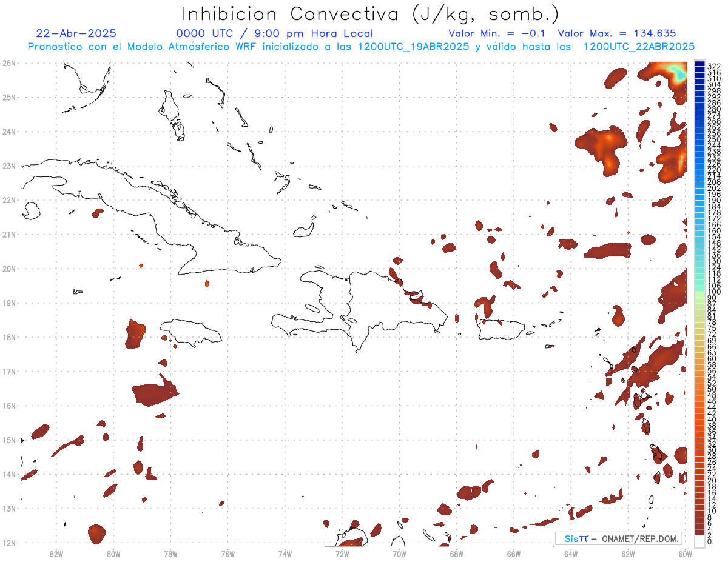Click the pale green colorbar swatch labeled 100
This screenshot has height=562, width=728.
click(699, 293)
